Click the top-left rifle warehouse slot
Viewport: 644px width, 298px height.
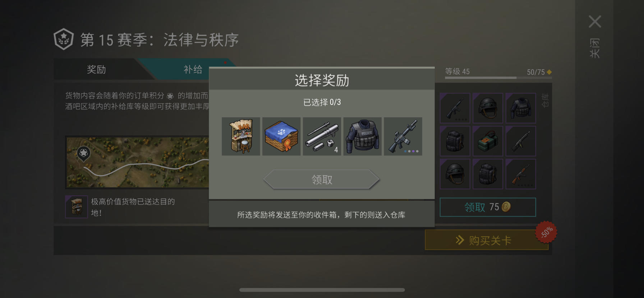(455, 108)
